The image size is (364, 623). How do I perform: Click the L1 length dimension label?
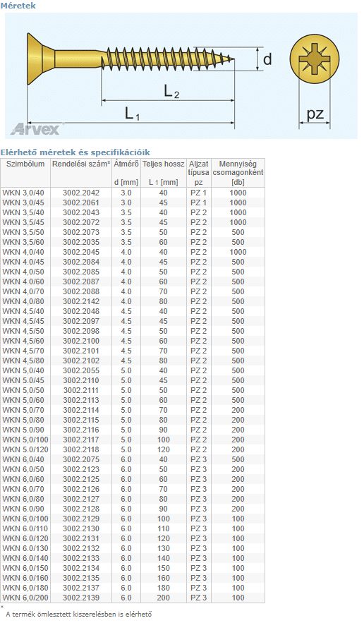[133, 114]
